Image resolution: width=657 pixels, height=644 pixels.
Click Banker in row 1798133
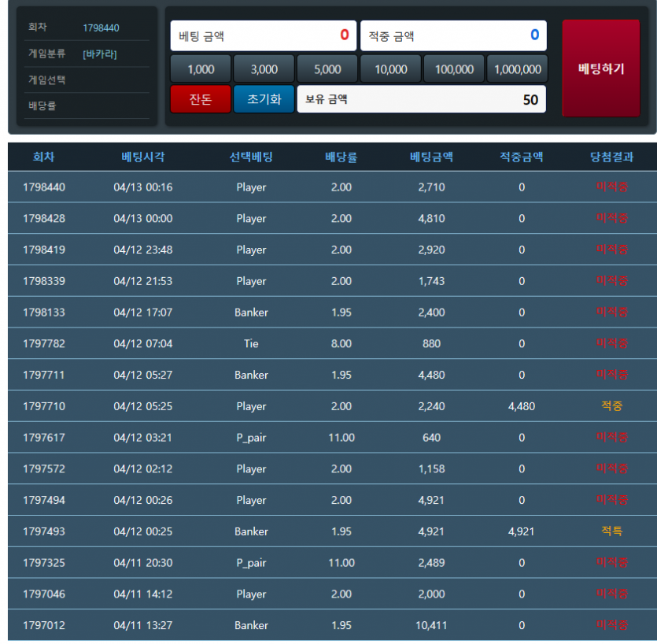[x=251, y=313]
